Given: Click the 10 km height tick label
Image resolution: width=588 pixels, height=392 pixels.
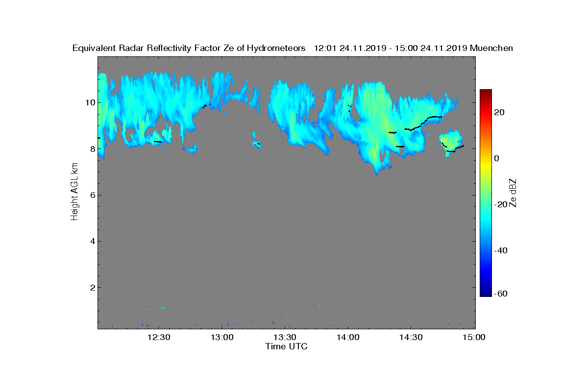Looking at the screenshot, I should [x=91, y=102].
